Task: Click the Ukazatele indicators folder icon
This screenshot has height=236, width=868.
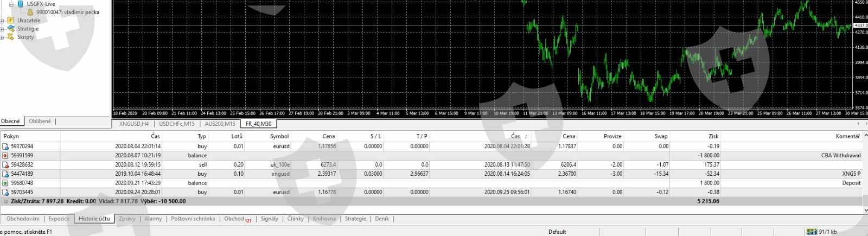Action: coord(11,21)
